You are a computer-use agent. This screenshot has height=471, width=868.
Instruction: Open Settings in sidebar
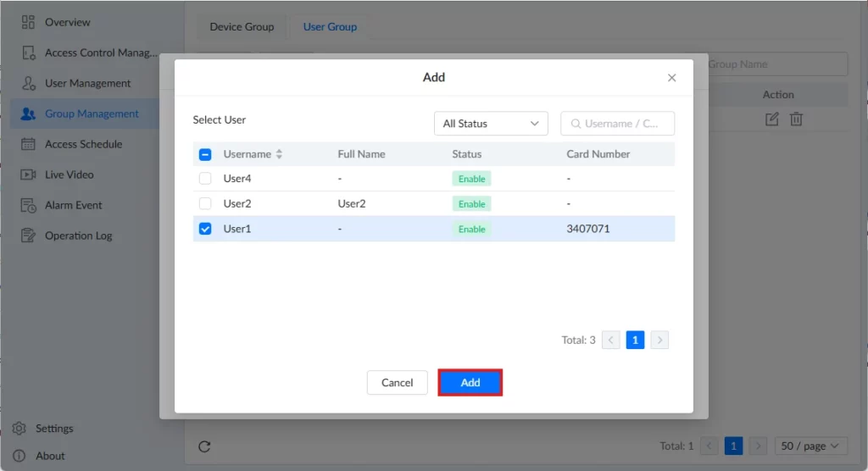point(54,429)
